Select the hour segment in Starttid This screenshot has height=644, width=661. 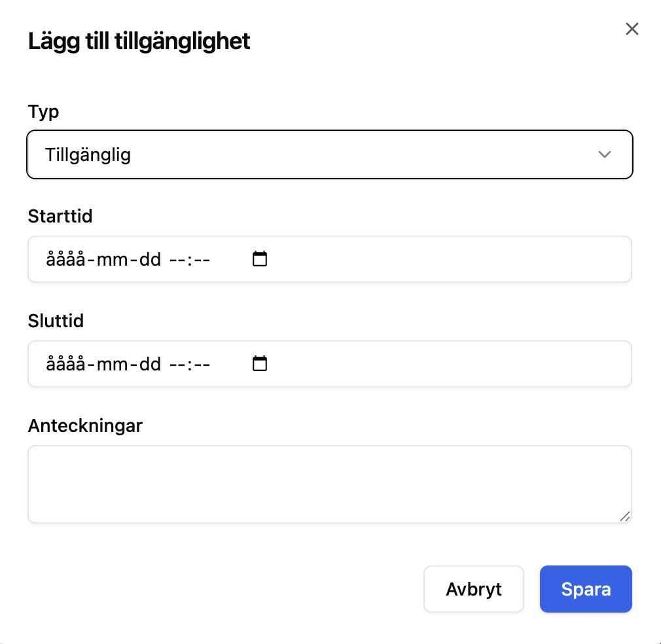[177, 259]
